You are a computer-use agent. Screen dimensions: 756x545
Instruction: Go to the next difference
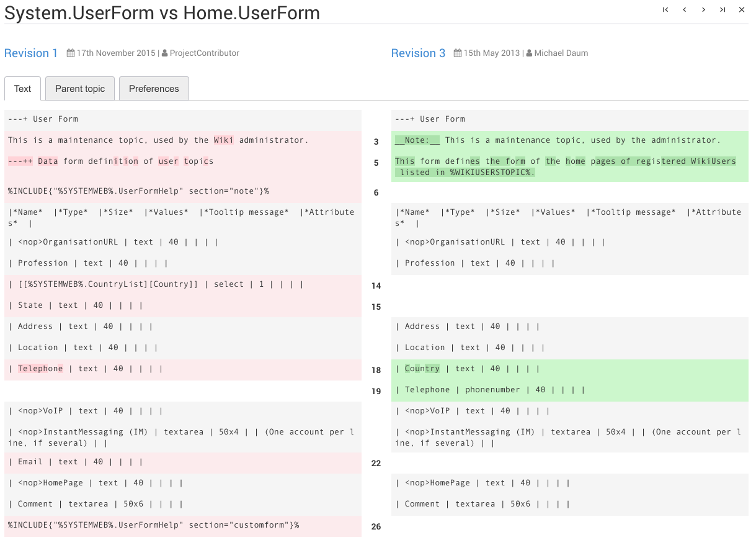704,9
